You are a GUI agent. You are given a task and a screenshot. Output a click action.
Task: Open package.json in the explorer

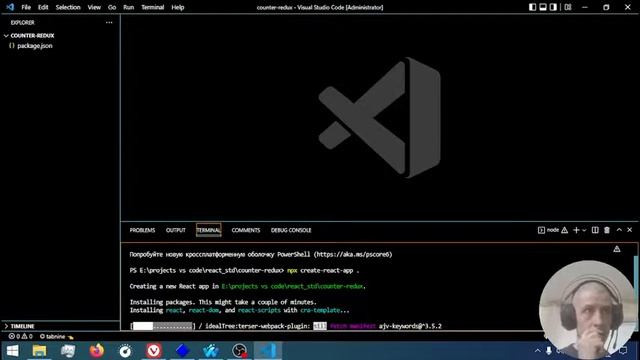(35, 46)
